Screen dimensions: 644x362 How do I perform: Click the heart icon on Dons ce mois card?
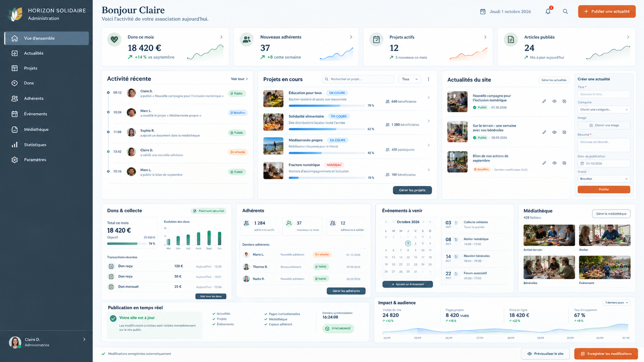pyautogui.click(x=114, y=39)
